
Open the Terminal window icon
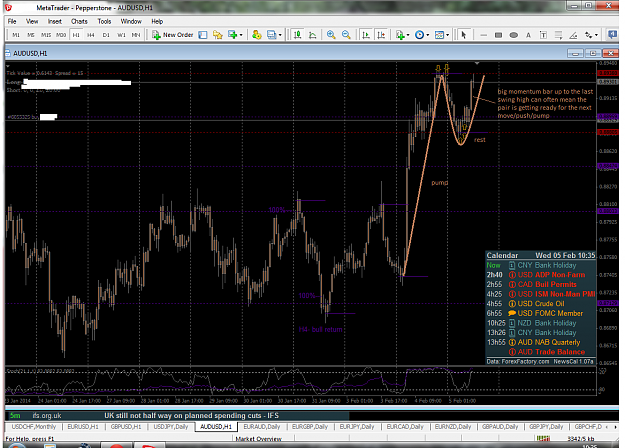pos(271,35)
